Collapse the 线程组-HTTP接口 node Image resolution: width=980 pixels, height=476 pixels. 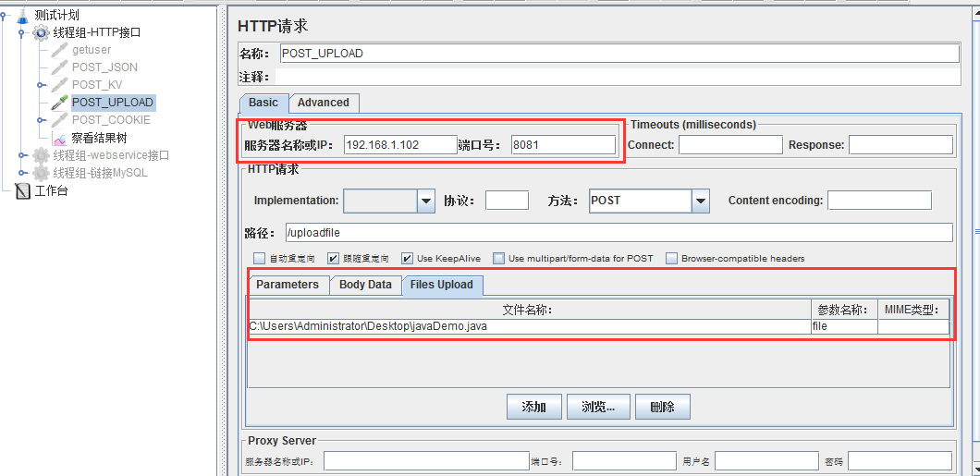22,33
